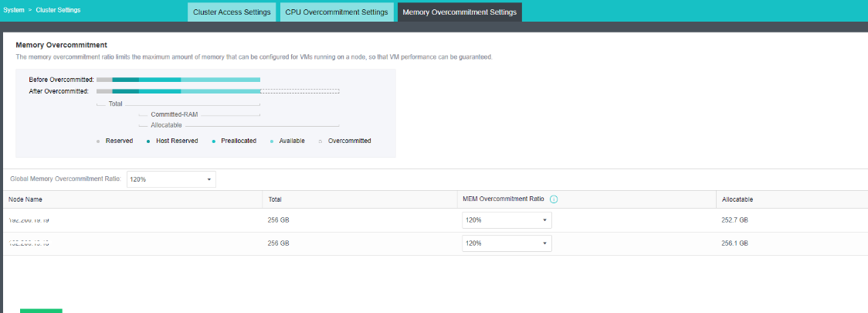Open Global Memory Overcommitment Ratio dropdown
The height and width of the screenshot is (313, 868).
(x=171, y=179)
